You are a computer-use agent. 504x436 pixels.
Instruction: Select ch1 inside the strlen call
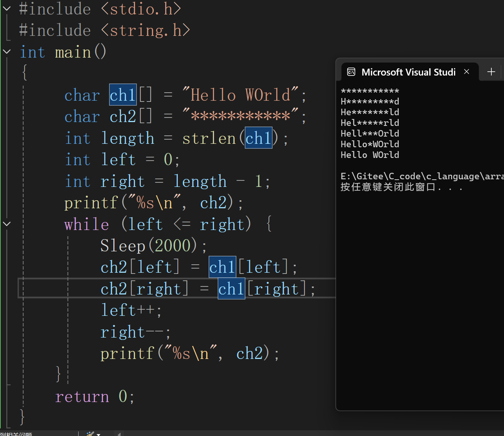tap(259, 138)
